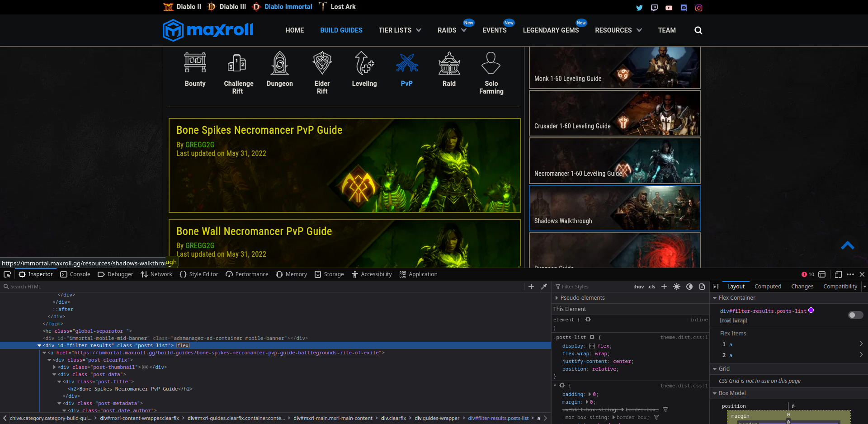Image resolution: width=868 pixels, height=424 pixels.
Task: Add new CSS rule plus button
Action: [664, 287]
